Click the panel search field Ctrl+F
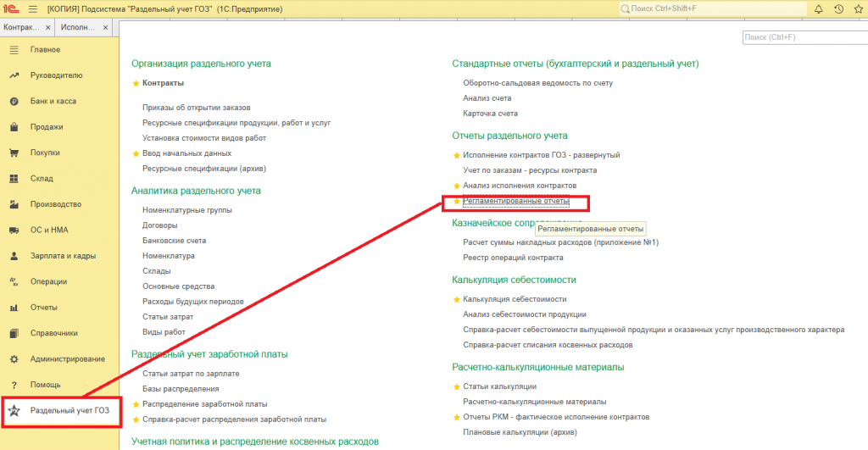Image resolution: width=868 pixels, height=450 pixels. [x=805, y=37]
